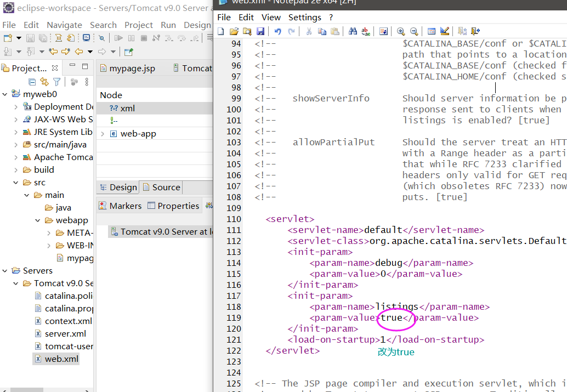Open Eclipse Run menu

(x=168, y=25)
